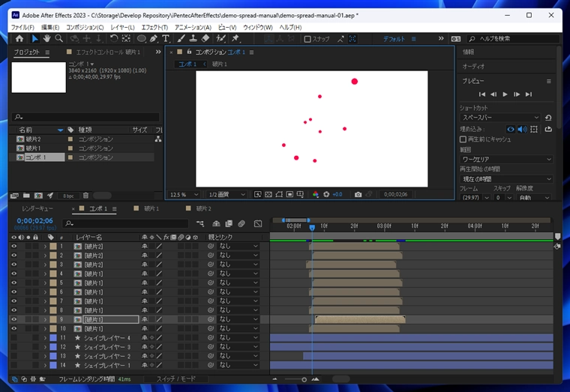This screenshot has height=392, width=570.
Task: Open the 12.5% magnification dropdown
Action: [x=184, y=194]
